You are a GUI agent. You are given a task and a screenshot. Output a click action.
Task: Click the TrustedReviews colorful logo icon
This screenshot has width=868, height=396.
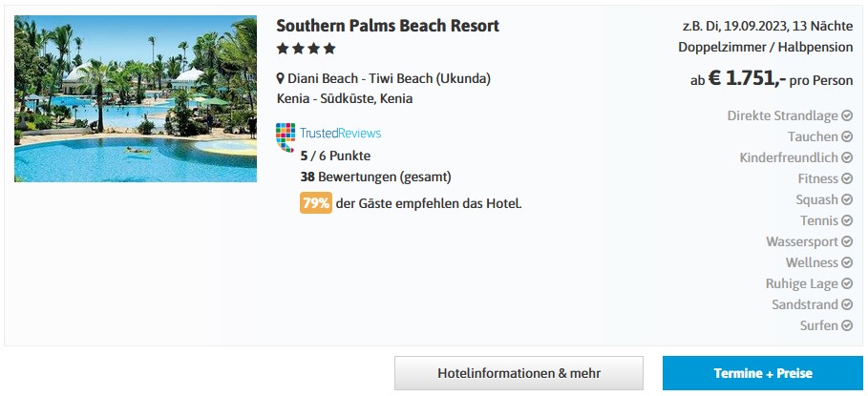[286, 137]
